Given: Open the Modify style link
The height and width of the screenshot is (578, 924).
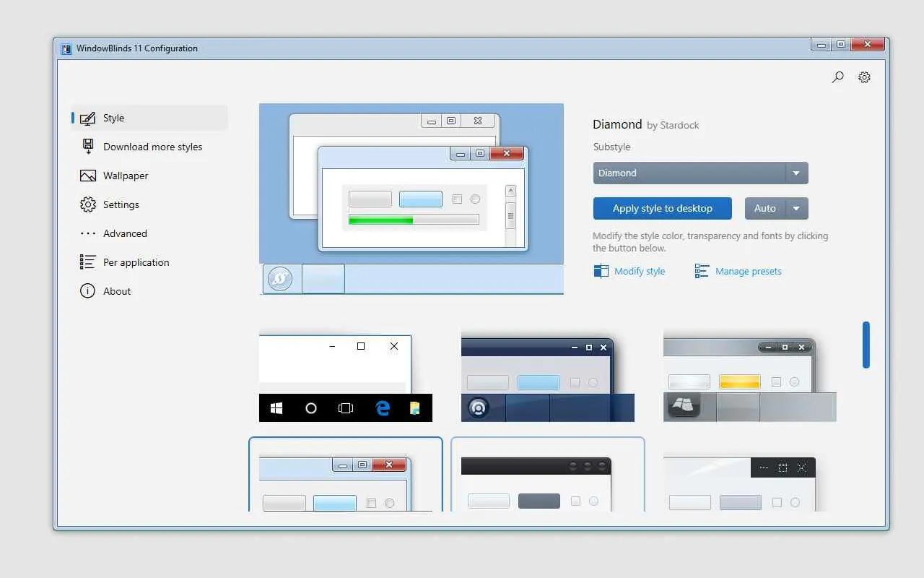Looking at the screenshot, I should 629,272.
